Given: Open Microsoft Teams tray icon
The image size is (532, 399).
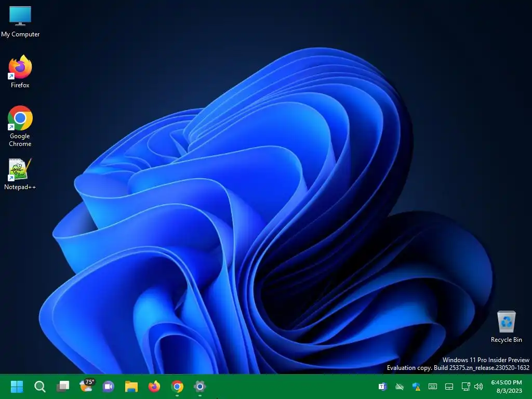Looking at the screenshot, I should [383, 387].
